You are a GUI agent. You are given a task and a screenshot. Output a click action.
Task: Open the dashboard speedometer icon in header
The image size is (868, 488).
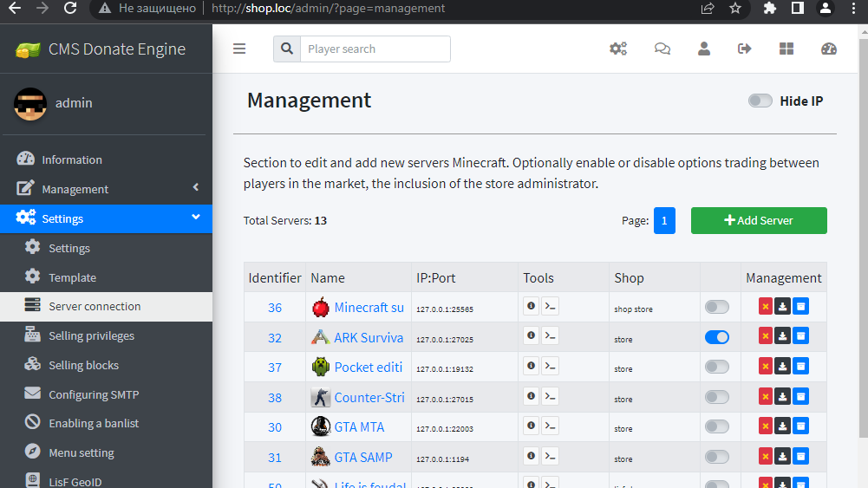pos(829,49)
